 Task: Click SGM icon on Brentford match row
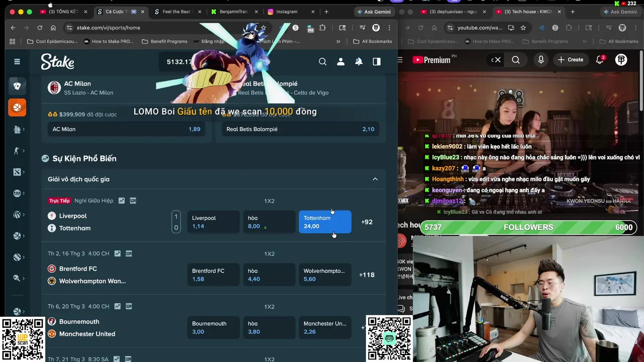[129, 253]
